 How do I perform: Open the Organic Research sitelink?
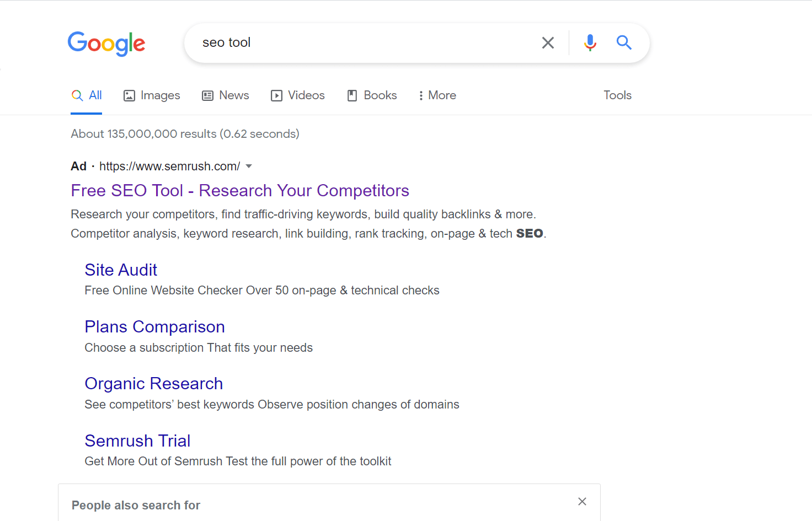(154, 384)
